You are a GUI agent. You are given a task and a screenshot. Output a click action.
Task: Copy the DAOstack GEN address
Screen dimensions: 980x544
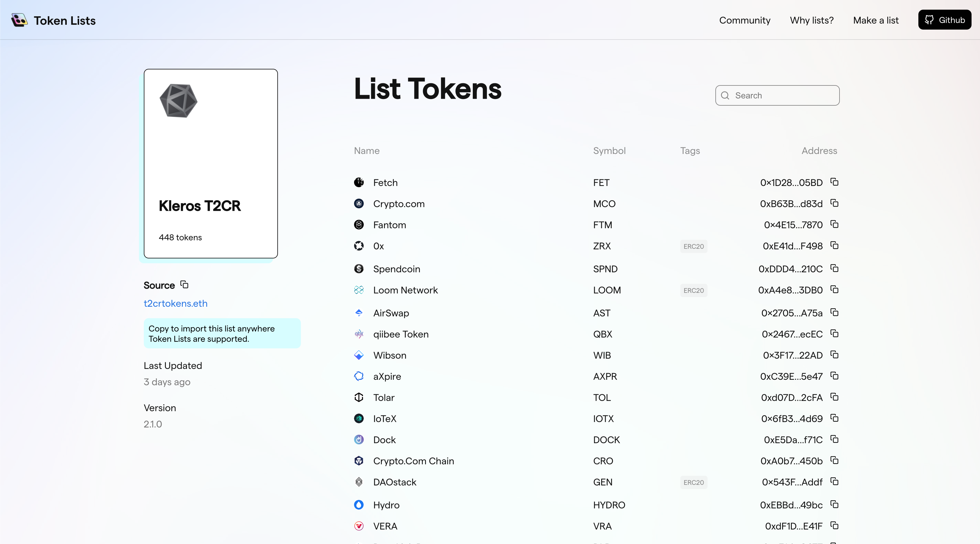tap(834, 482)
